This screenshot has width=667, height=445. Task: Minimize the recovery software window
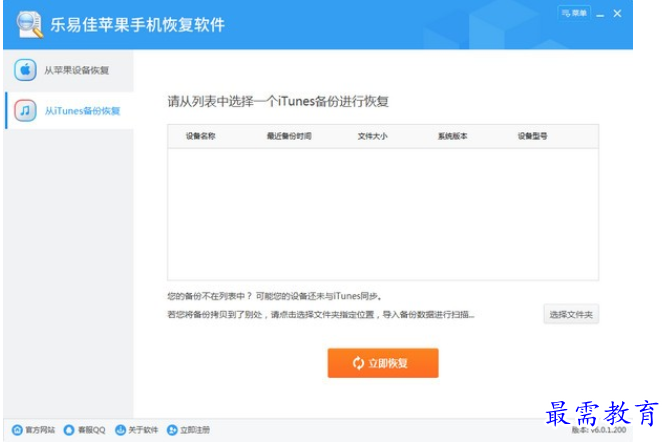click(x=600, y=15)
